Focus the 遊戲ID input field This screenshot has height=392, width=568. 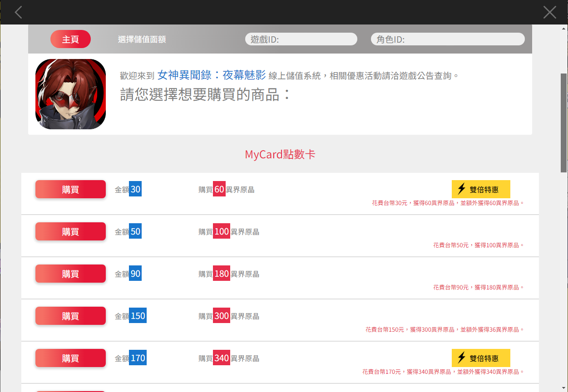click(x=301, y=39)
